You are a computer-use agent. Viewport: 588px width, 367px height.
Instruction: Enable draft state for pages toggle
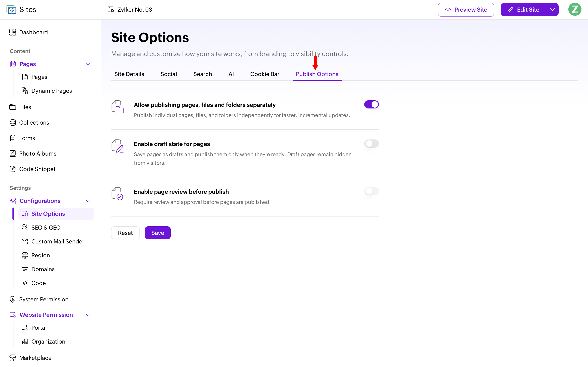(371, 144)
